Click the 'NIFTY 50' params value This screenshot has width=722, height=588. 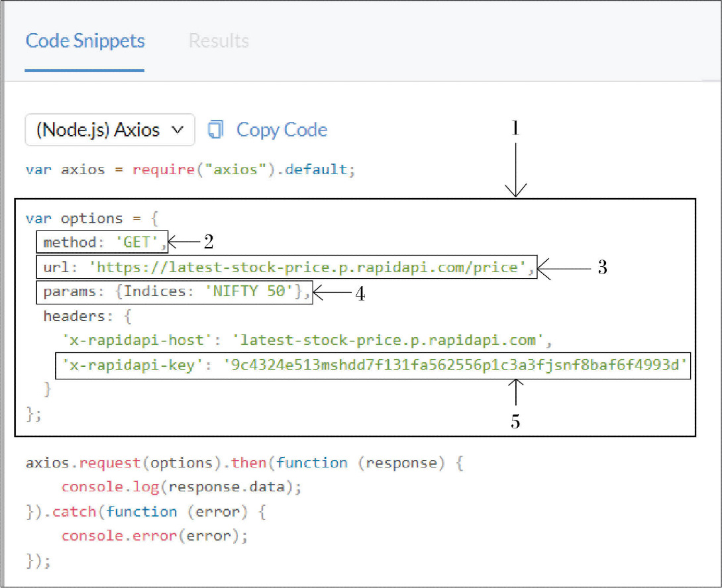click(253, 292)
